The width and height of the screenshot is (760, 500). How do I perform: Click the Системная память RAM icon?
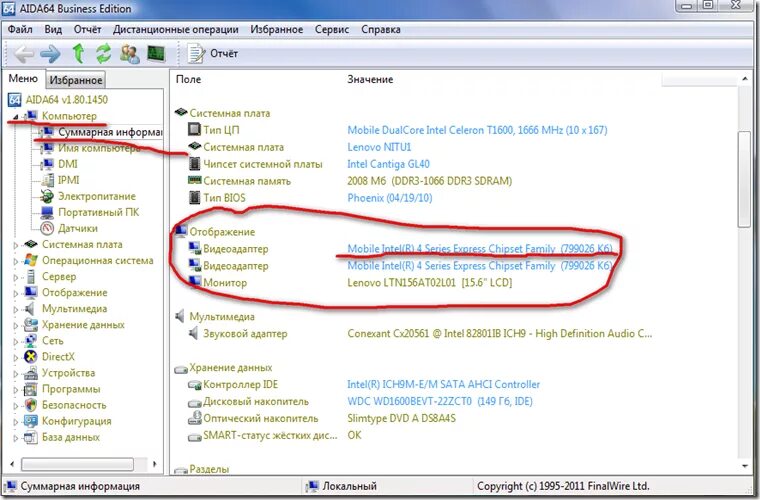(x=194, y=180)
